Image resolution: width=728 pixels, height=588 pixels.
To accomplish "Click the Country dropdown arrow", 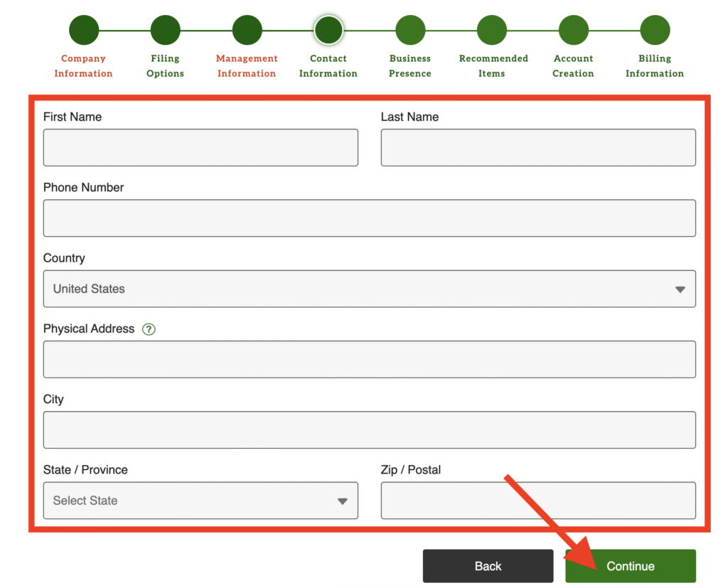I will tap(680, 289).
